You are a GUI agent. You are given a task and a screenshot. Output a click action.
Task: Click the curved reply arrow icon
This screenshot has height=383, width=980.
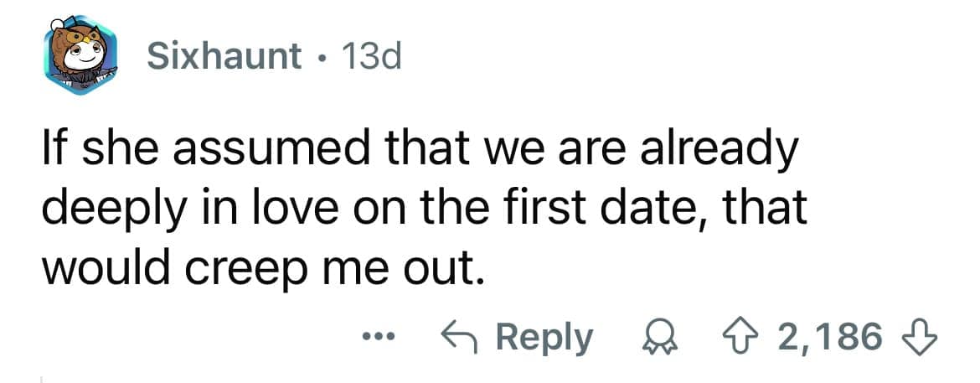tap(459, 337)
